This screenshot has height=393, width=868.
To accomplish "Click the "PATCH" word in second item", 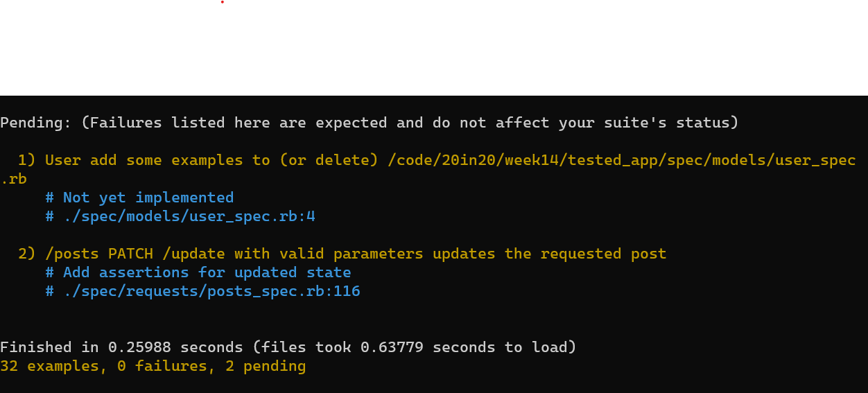I will point(130,254).
